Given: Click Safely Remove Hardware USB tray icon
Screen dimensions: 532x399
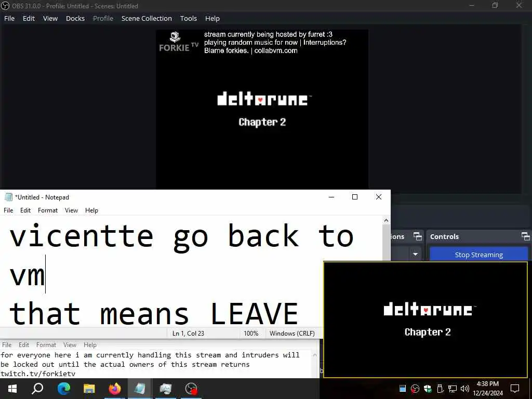Looking at the screenshot, I should click(440, 389).
